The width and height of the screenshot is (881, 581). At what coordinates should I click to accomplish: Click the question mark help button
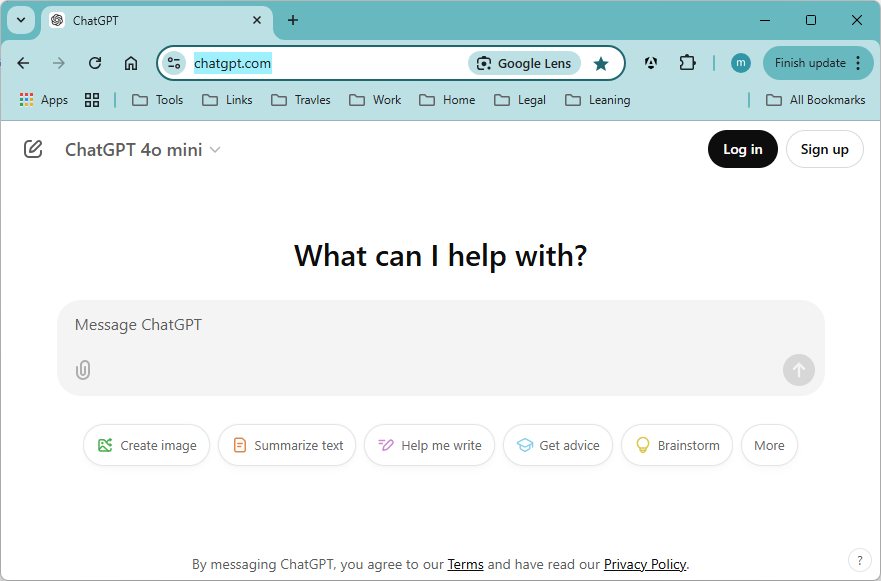point(859,560)
